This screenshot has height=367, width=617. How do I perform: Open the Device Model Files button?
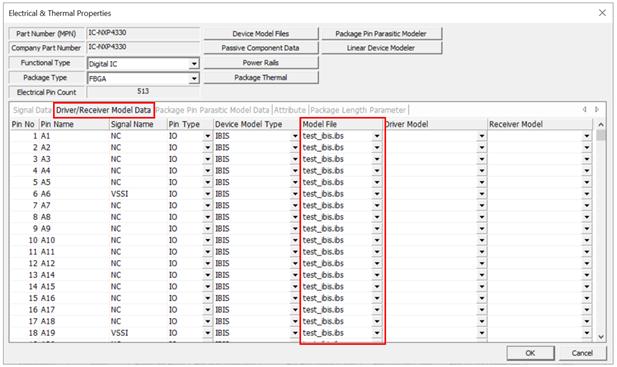click(x=260, y=34)
